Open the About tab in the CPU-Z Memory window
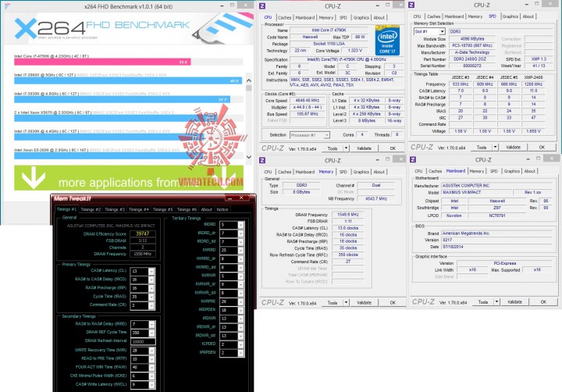Screen dimensions: 562x392 [x=379, y=172]
